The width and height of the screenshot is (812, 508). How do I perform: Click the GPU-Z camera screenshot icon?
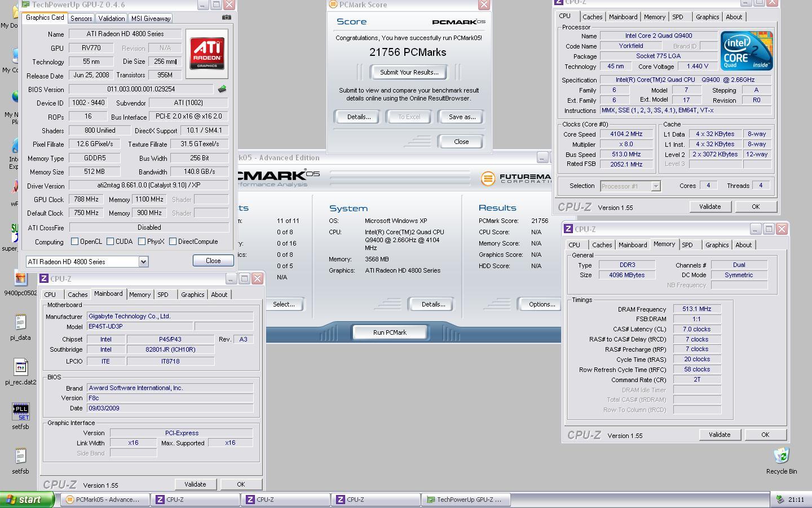(226, 17)
